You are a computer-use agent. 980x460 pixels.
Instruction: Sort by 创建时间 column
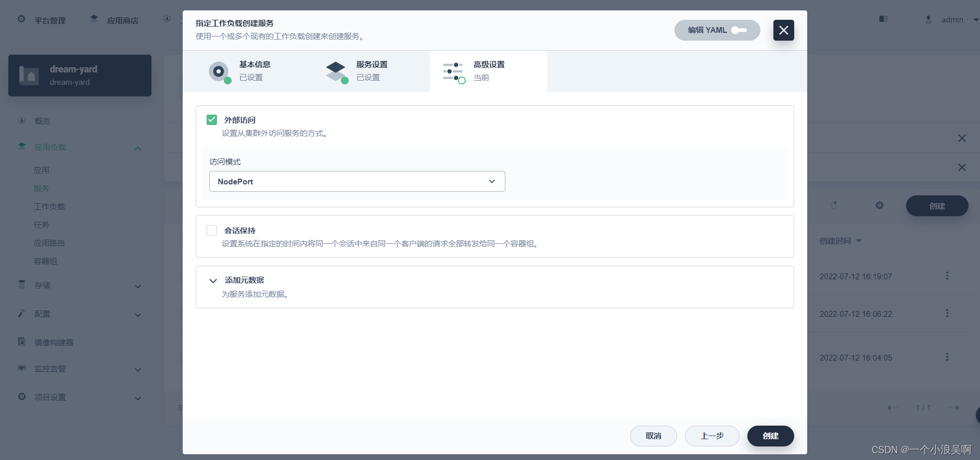click(841, 241)
